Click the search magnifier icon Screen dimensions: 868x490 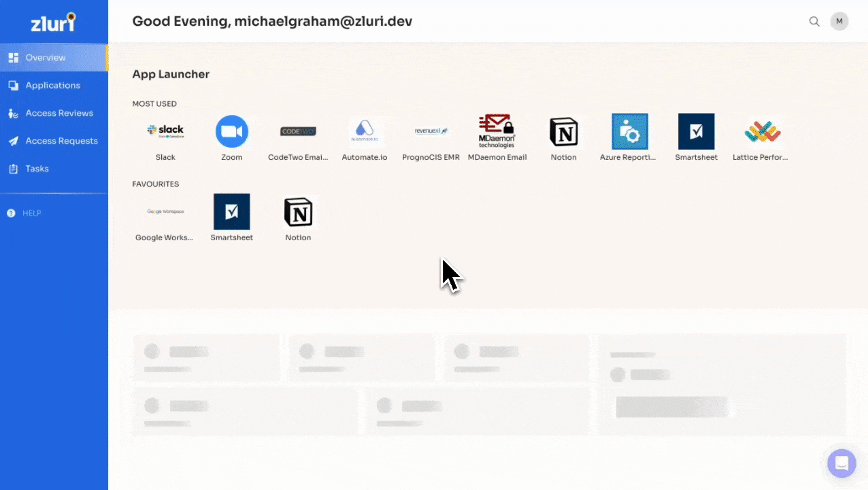tap(814, 21)
